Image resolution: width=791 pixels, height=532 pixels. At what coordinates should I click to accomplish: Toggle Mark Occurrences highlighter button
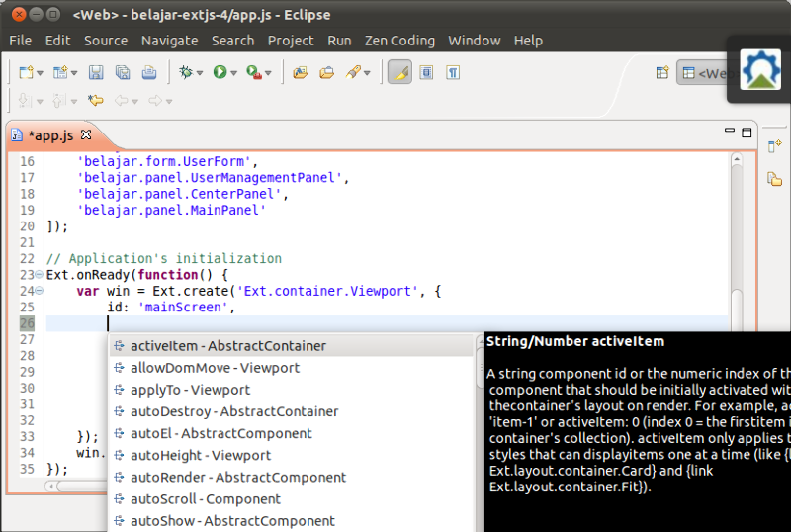click(399, 72)
